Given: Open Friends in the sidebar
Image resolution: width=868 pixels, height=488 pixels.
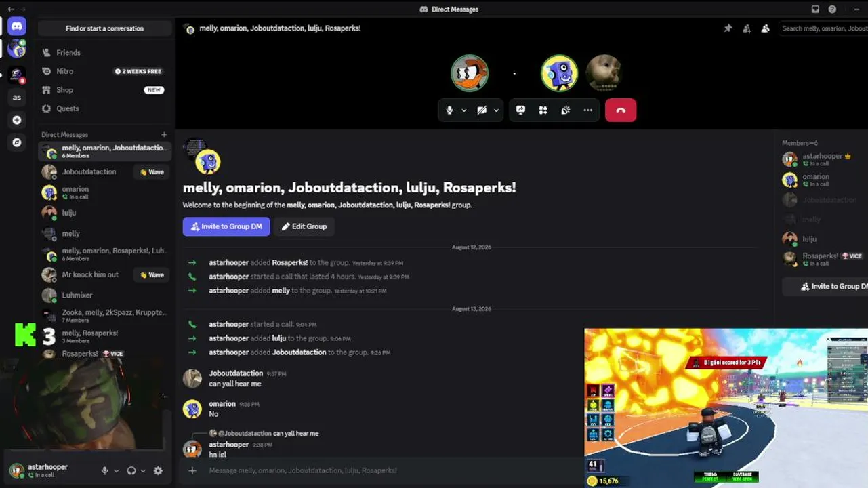Looking at the screenshot, I should tap(105, 52).
